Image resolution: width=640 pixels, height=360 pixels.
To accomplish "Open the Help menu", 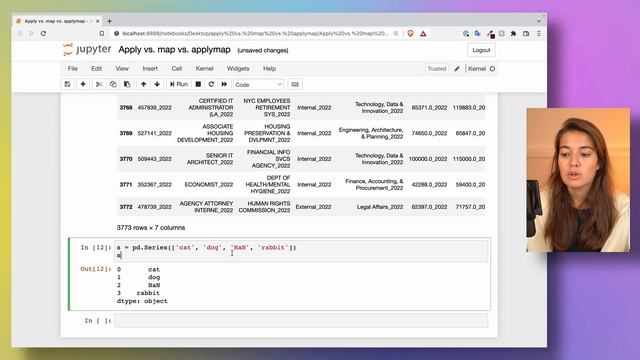I will pos(269,69).
